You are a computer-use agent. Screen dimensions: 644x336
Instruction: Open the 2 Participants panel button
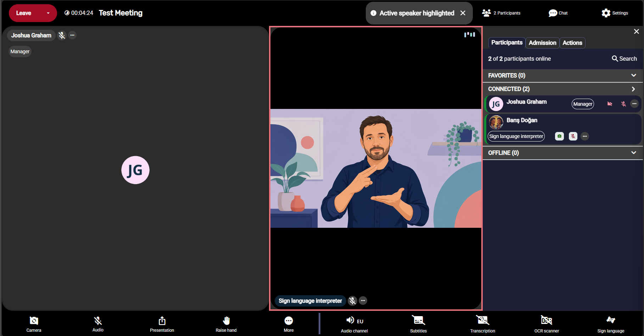click(x=501, y=13)
